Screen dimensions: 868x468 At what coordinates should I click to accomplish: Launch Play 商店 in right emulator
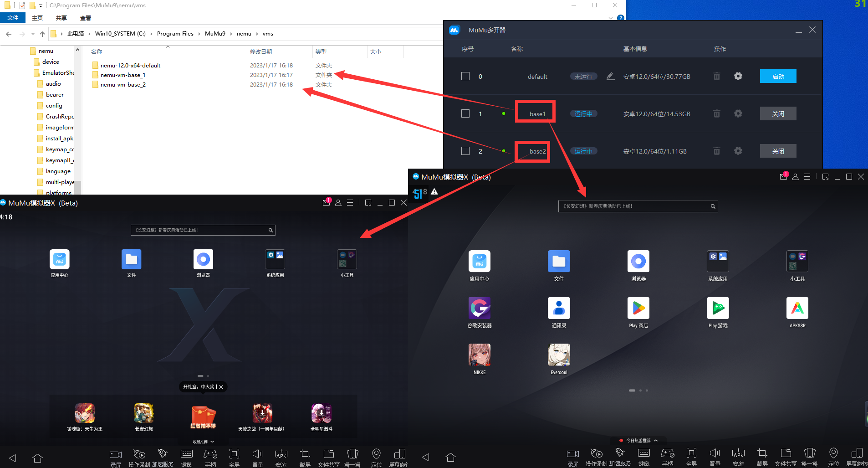pyautogui.click(x=638, y=308)
